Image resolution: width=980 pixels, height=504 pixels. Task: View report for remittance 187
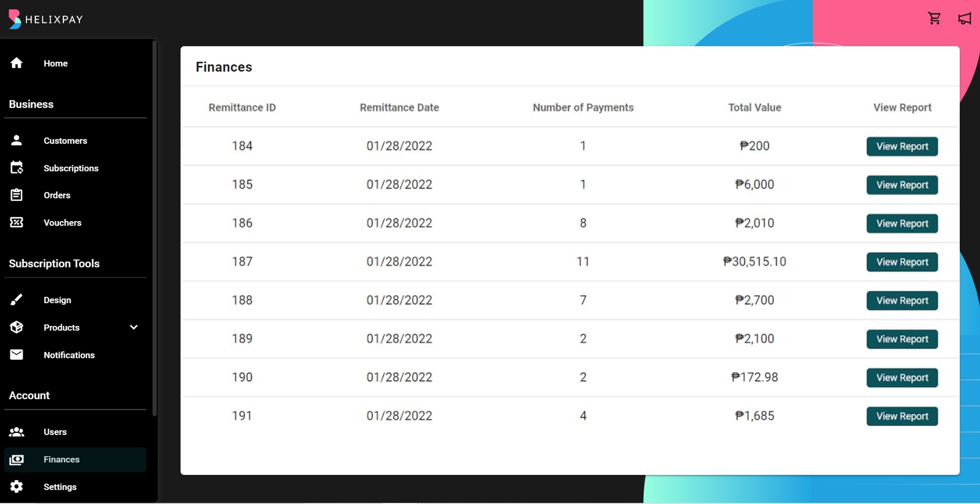[902, 262]
